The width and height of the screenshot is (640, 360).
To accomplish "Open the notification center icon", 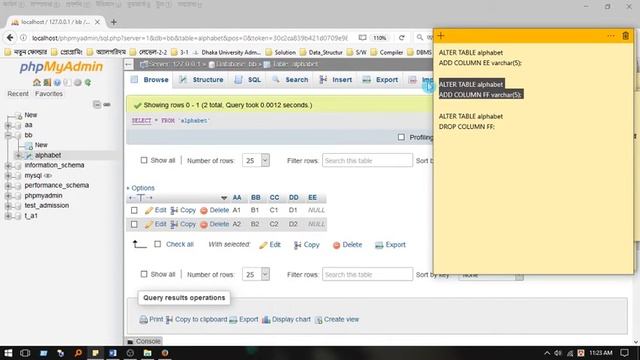I will (x=624, y=353).
